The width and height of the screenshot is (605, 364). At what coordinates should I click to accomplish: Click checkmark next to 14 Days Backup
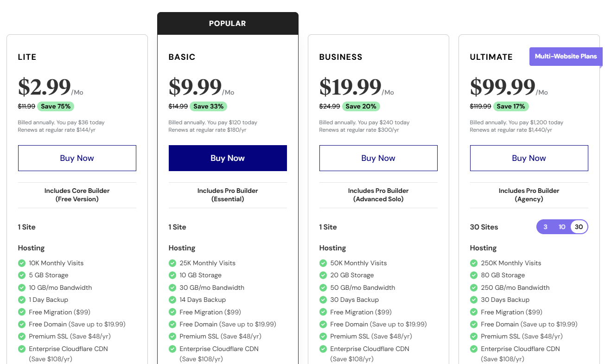[172, 300]
